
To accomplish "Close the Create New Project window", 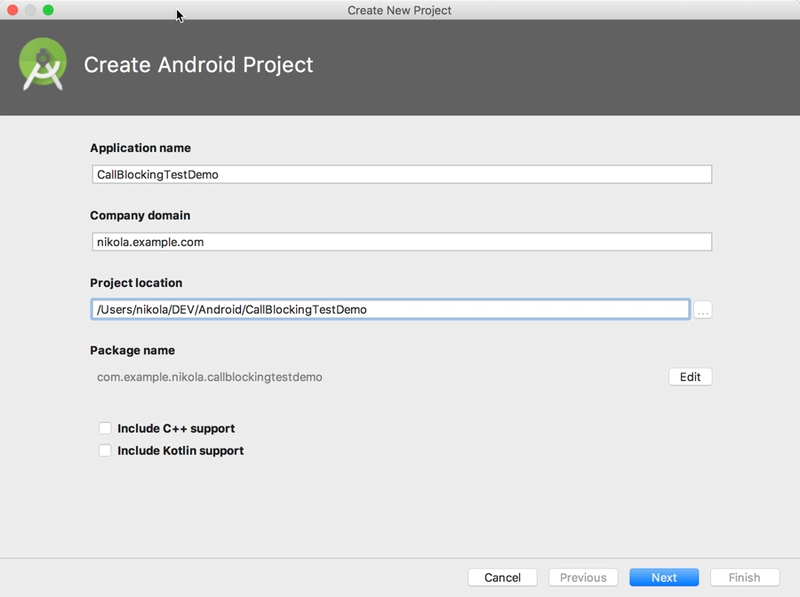I will (12, 10).
